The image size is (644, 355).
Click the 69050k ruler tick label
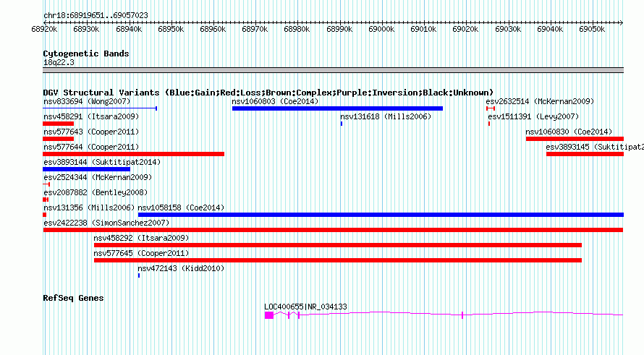(x=592, y=29)
